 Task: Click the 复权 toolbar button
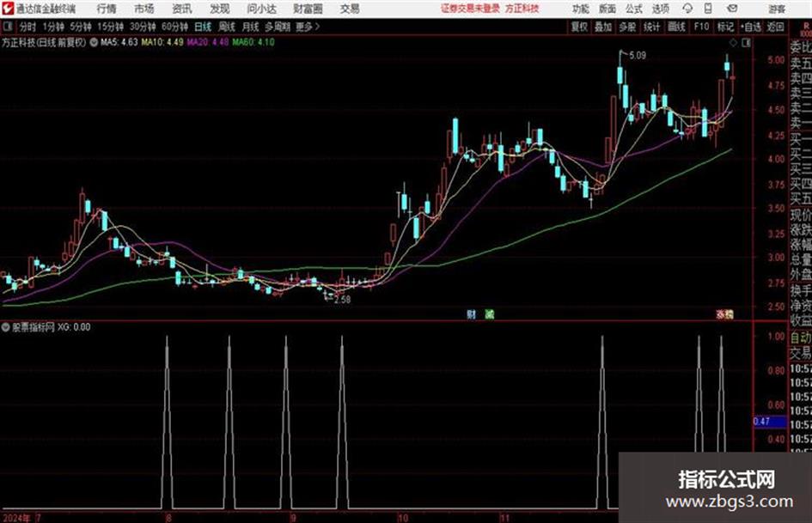(x=579, y=27)
